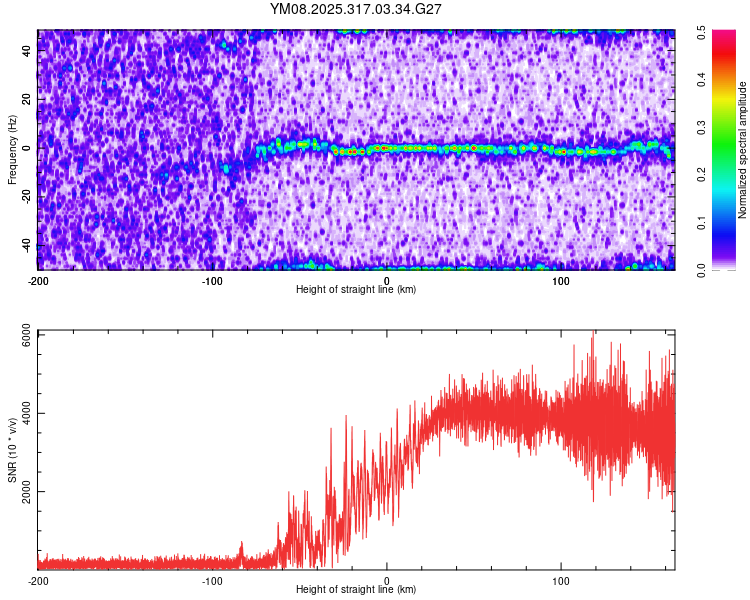The image size is (750, 600).
Task: Click the SNR (10 * v/v) axis label
Action: 12,448
